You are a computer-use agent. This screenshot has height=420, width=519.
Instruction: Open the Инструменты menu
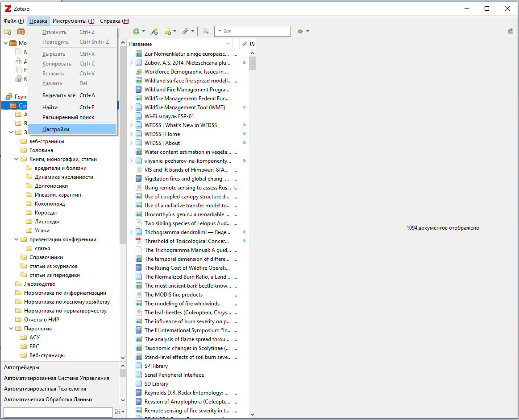(73, 21)
